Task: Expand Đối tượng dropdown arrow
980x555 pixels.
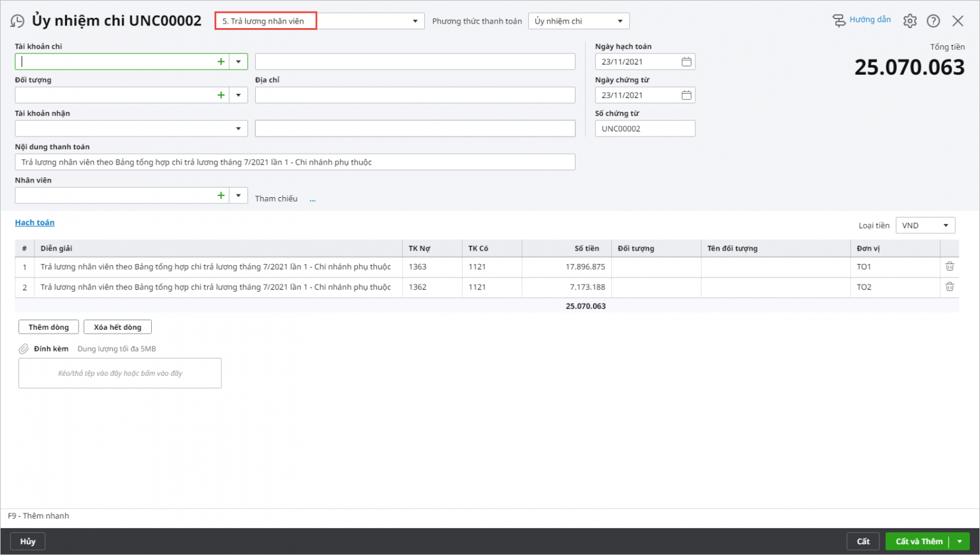Action: 238,95
